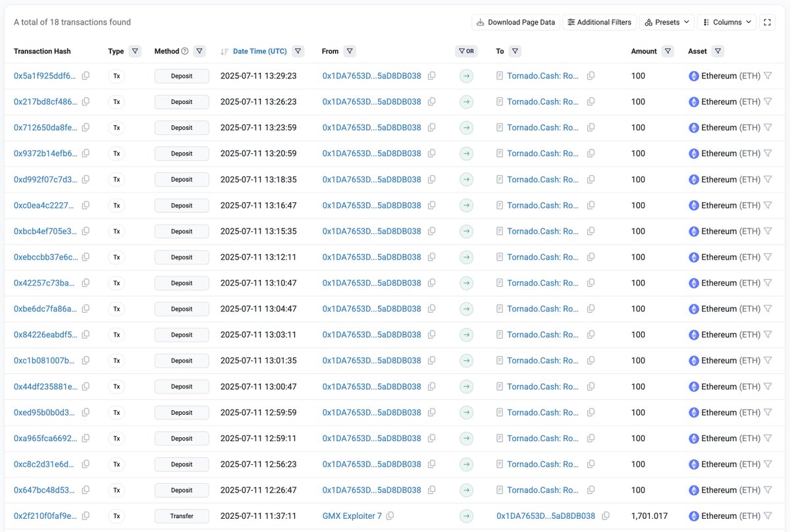Copy Tornado.Cash address in the 13:16:47 row
Screen dimensions: 790x532
(591, 205)
